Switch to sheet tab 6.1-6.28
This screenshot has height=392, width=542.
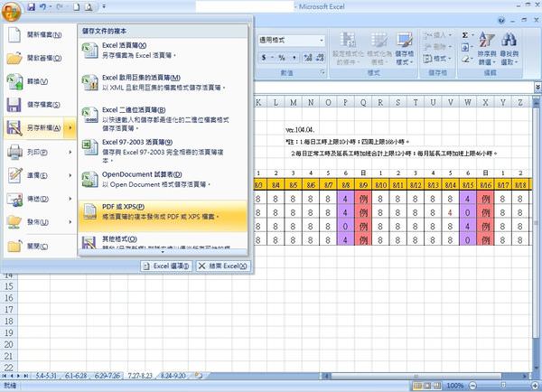[x=76, y=376]
